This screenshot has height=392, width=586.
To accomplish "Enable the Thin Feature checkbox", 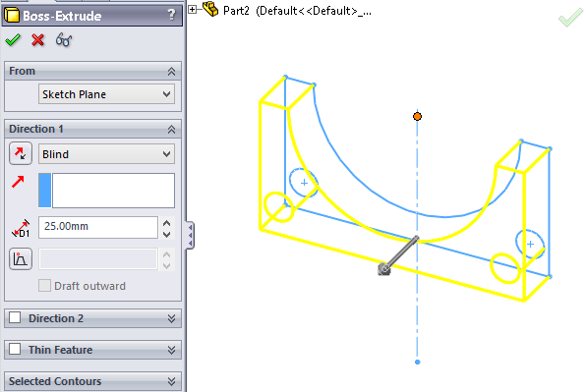I will pyautogui.click(x=15, y=349).
